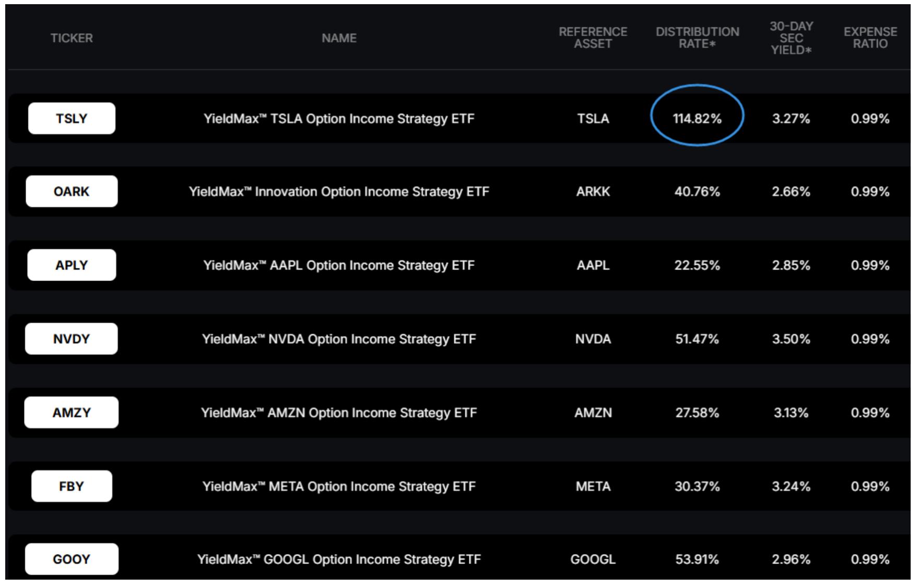Image resolution: width=919 pixels, height=588 pixels.
Task: Open the OARK ticker button
Action: 72,192
